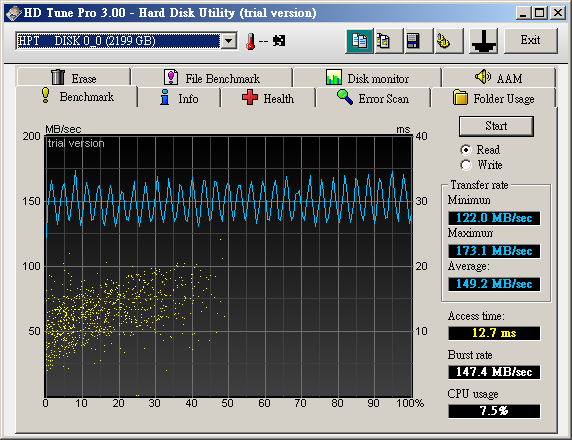The height and width of the screenshot is (440, 572).
Task: Click the maximum value 173.1 MB/sec
Action: pos(494,251)
